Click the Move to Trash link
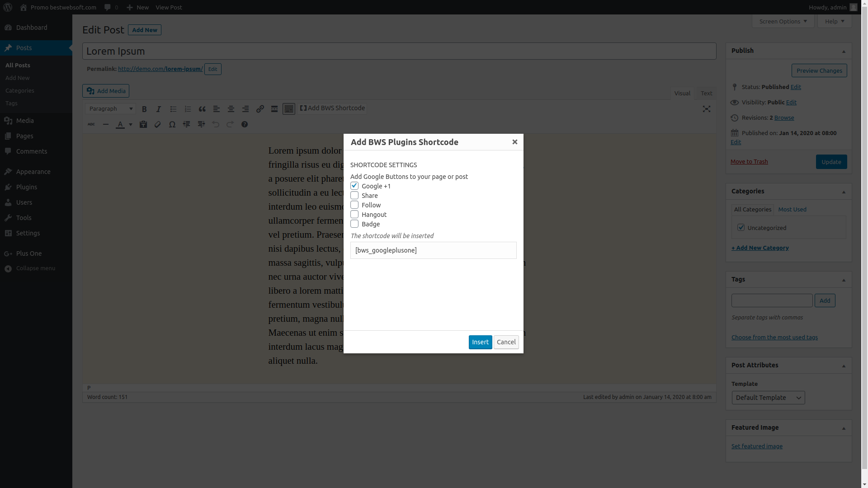The image size is (868, 488). (x=749, y=161)
